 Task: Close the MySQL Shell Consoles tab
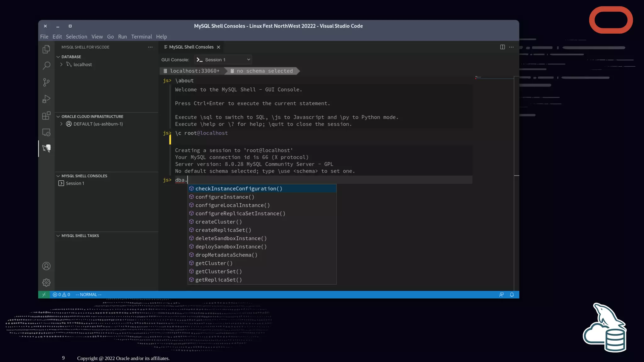[218, 47]
